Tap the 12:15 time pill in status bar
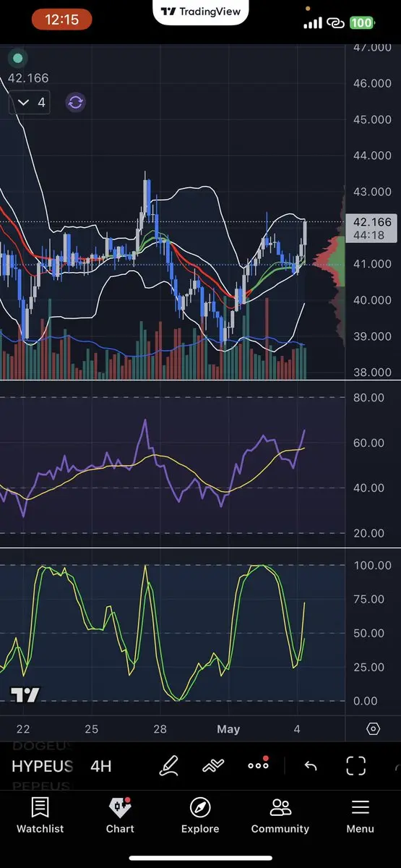 coord(61,20)
